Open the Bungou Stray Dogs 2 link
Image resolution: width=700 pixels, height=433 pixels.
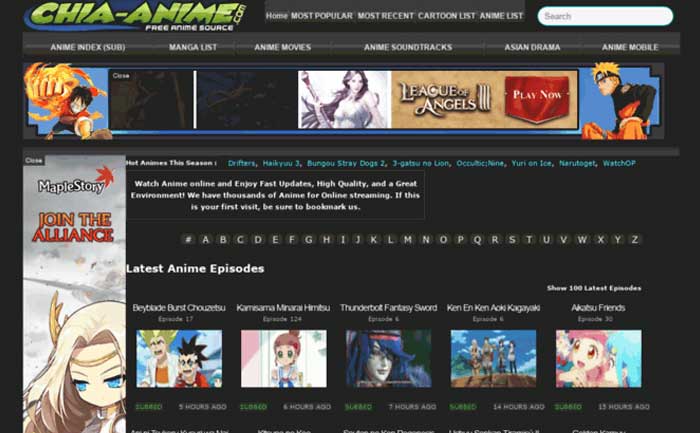point(346,163)
